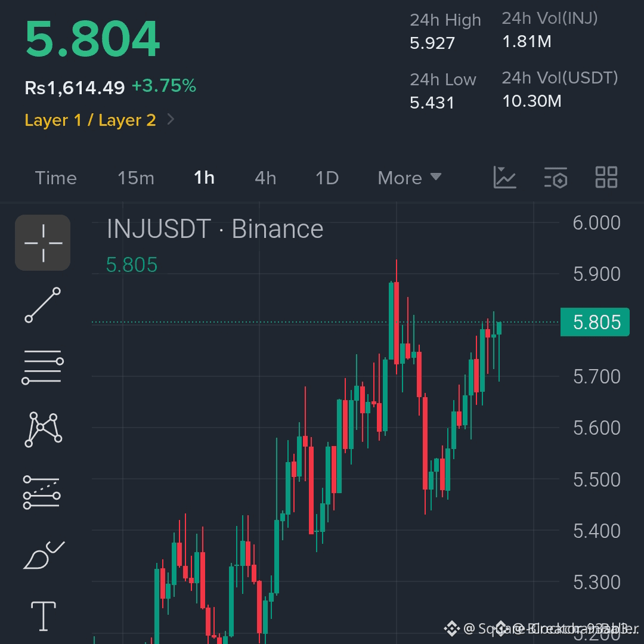Select the crosshair cursor tool

pyautogui.click(x=43, y=243)
